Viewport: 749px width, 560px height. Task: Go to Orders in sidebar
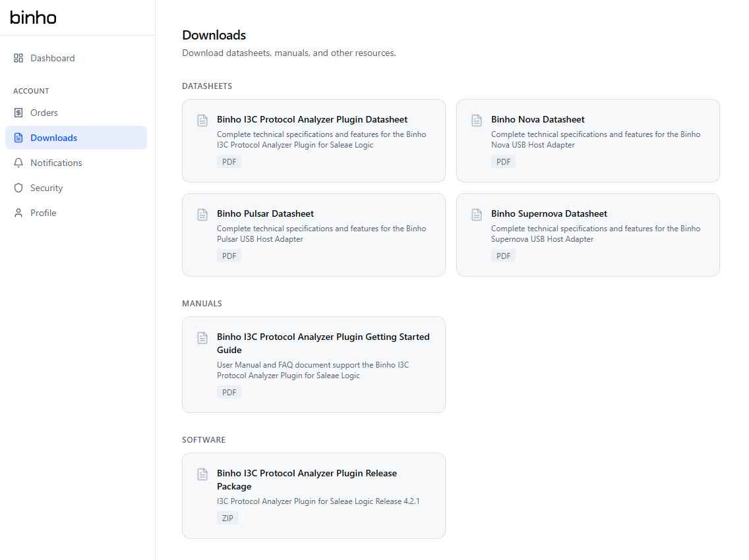coord(76,113)
